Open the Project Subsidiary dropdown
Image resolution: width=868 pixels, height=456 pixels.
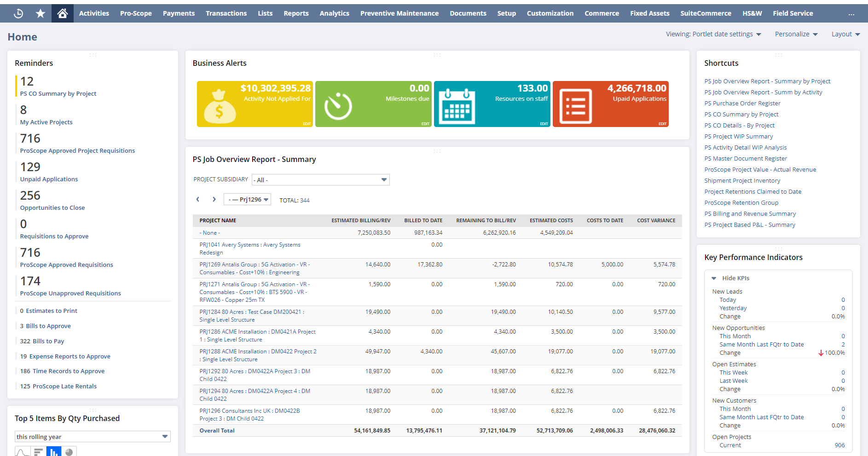tap(383, 179)
